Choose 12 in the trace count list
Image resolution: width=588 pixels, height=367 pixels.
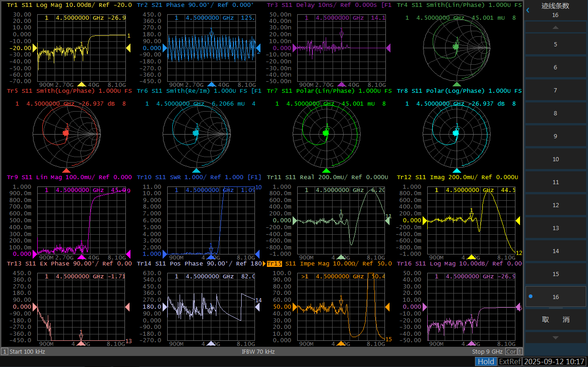click(555, 205)
